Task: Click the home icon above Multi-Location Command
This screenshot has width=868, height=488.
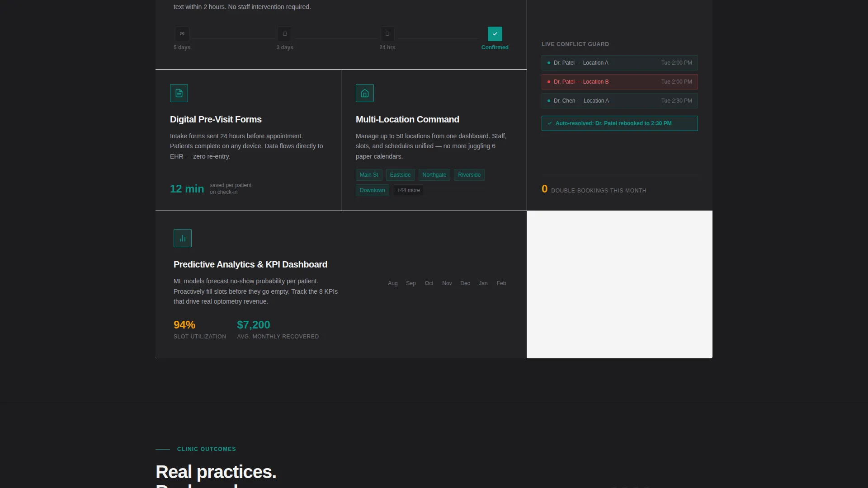Action: [x=365, y=93]
